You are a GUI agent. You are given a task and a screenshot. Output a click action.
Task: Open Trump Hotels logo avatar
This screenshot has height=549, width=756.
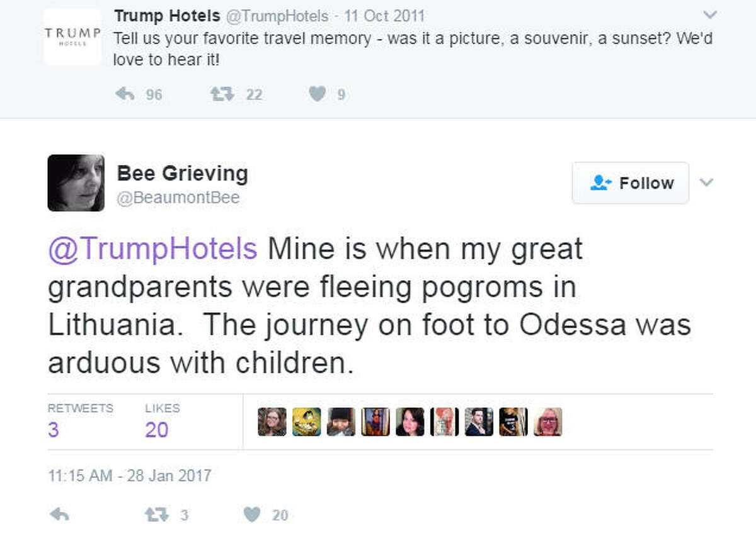pyautogui.click(x=72, y=37)
